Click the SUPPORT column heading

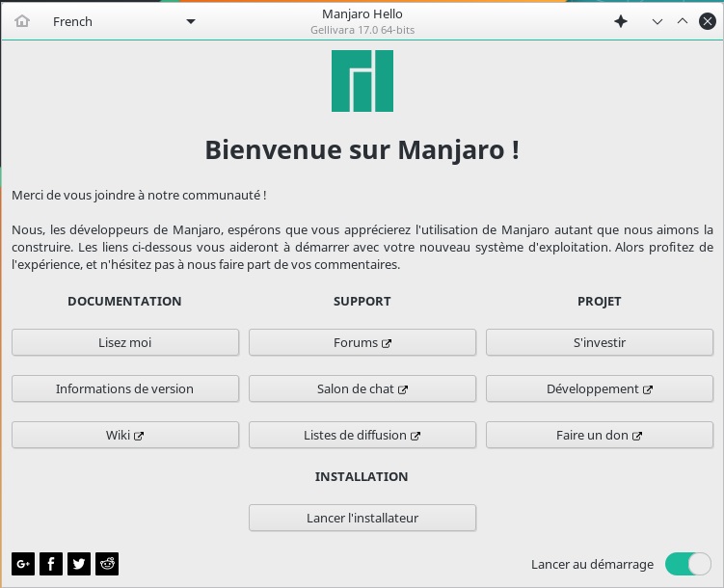[362, 302]
